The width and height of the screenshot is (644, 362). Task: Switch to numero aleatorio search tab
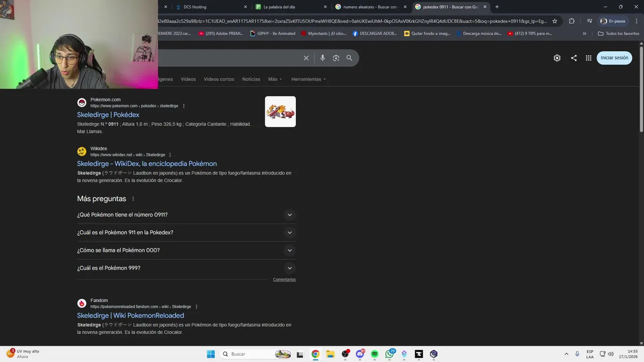point(371,7)
